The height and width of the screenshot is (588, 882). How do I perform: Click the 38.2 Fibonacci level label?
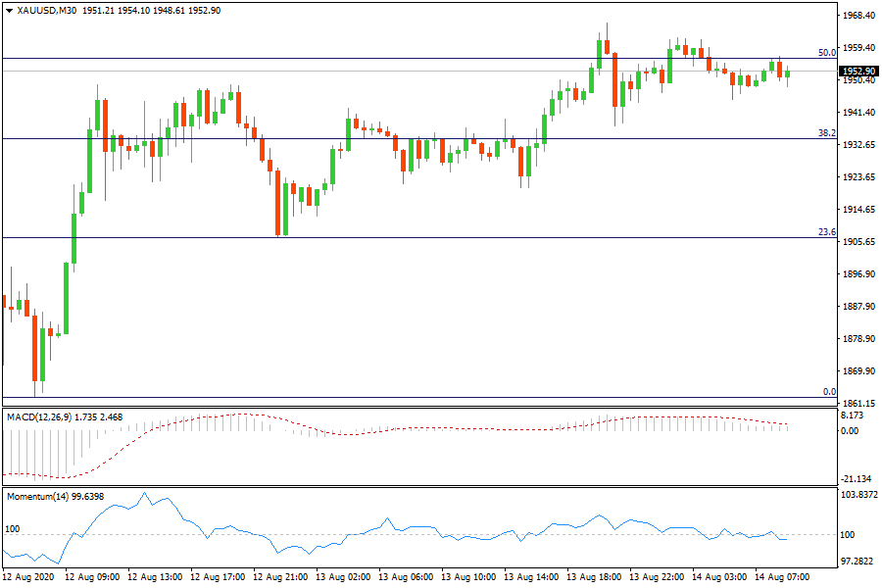[x=826, y=133]
